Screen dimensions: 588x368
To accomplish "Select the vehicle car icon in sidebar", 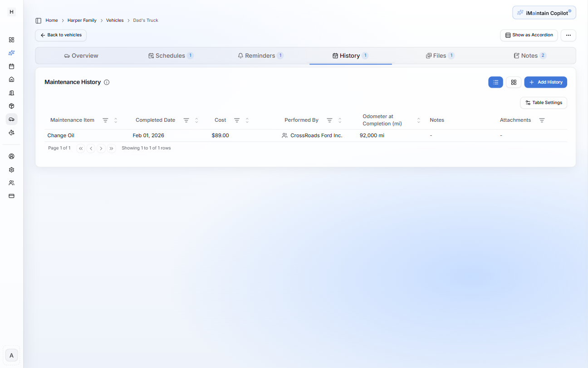I will tap(11, 119).
